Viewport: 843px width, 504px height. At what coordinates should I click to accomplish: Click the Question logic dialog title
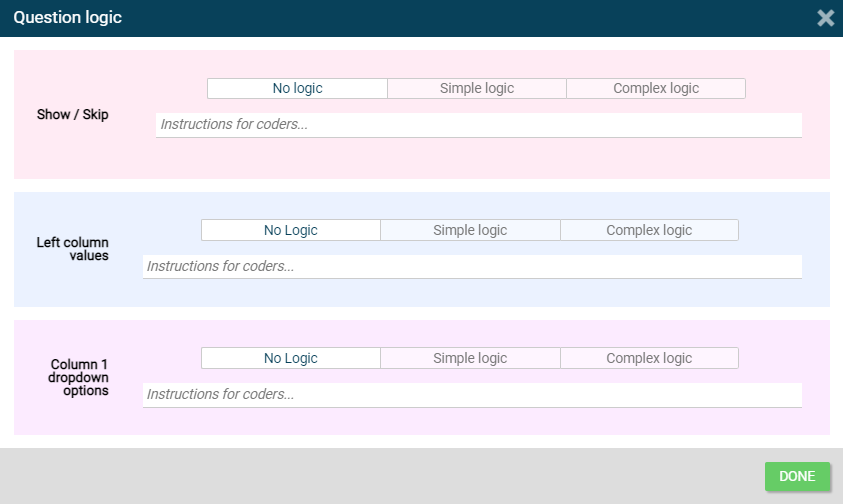pyautogui.click(x=68, y=18)
